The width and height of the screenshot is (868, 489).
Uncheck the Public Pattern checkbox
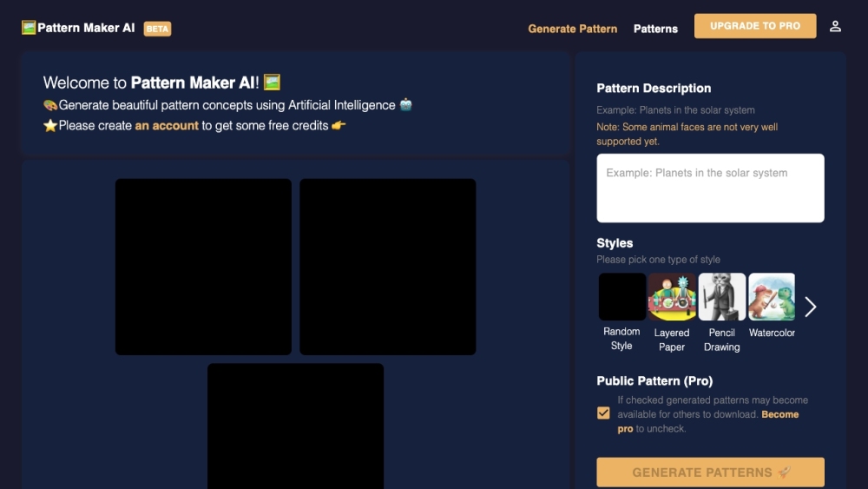603,413
